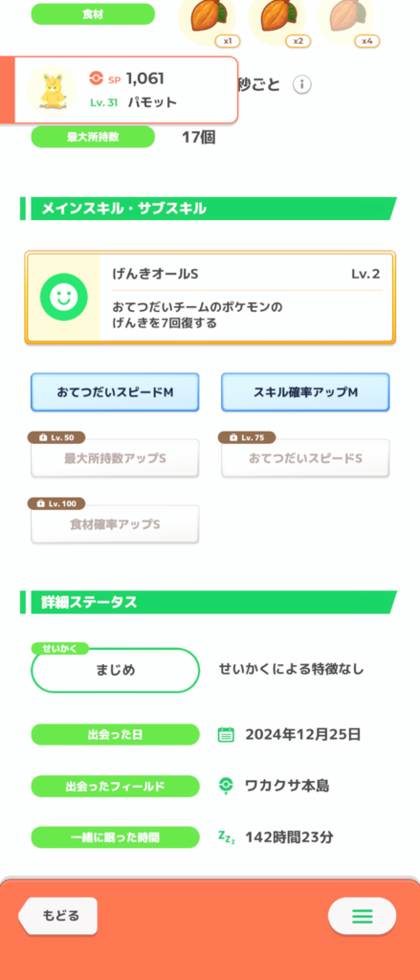The width and height of the screenshot is (420, 980).
Task: Go back with the もどる button
Action: (x=58, y=916)
